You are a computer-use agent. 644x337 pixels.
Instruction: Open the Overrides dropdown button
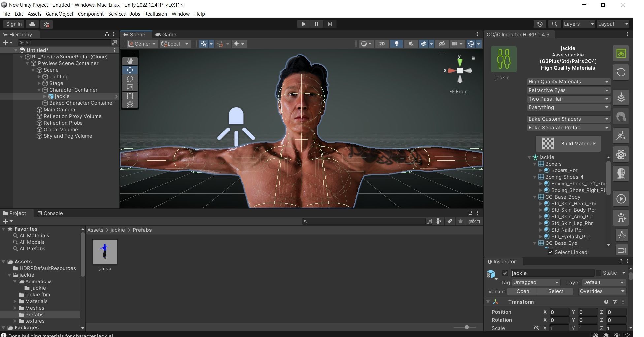coord(602,291)
